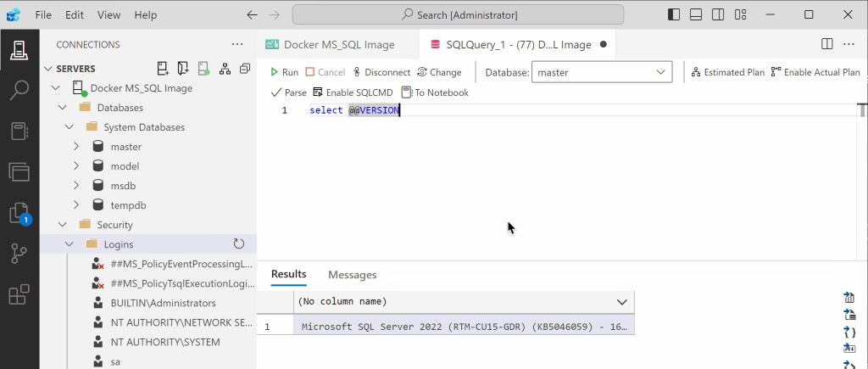
Task: Open the Extensions view
Action: [x=19, y=294]
